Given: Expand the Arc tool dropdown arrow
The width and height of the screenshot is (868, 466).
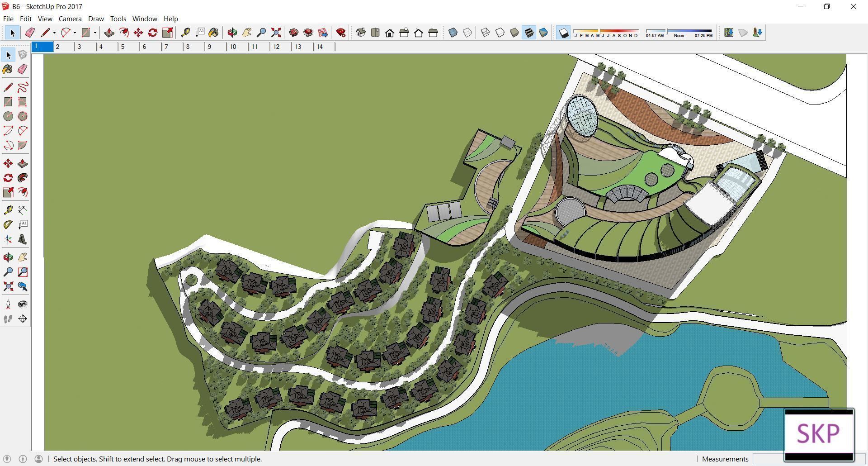Looking at the screenshot, I should (75, 33).
